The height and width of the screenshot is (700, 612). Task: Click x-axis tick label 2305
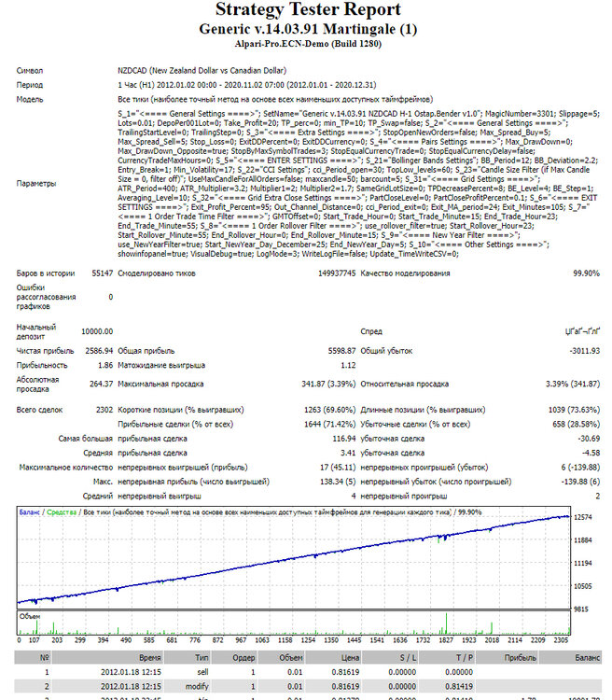coord(561,640)
